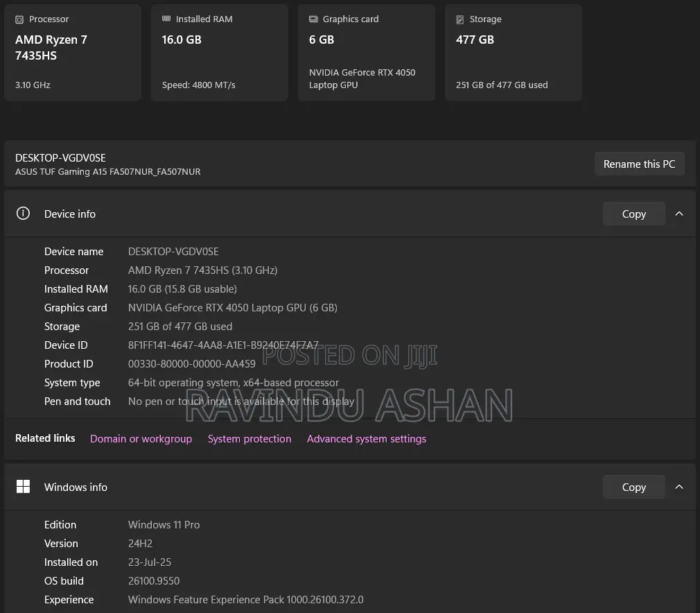This screenshot has width=700, height=613.
Task: Click '64-bit operating system, x64-based processor' text
Action: (x=234, y=383)
